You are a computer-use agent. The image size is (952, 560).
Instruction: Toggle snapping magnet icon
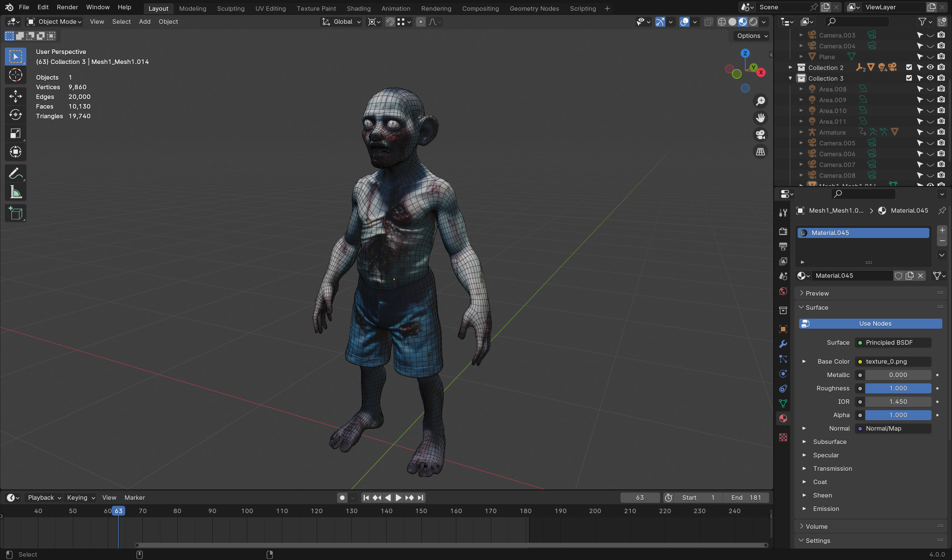coord(390,22)
